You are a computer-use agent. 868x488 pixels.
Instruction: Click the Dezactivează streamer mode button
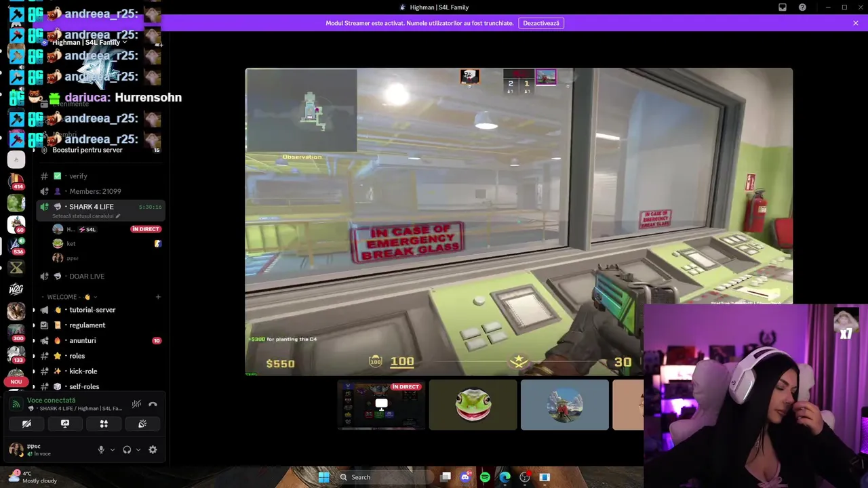pos(541,23)
